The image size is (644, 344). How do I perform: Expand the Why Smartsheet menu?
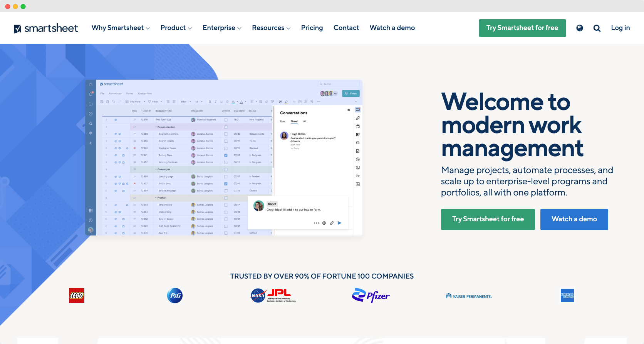click(121, 28)
